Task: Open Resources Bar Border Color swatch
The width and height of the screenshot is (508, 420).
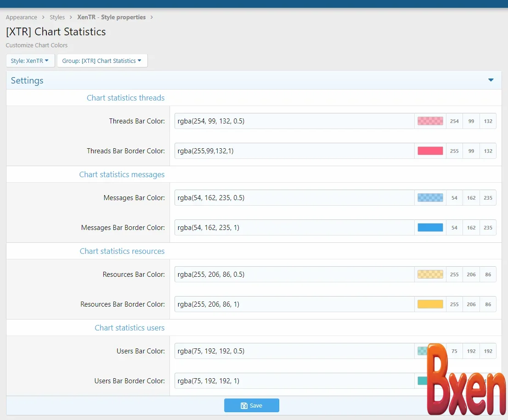Action: 430,304
